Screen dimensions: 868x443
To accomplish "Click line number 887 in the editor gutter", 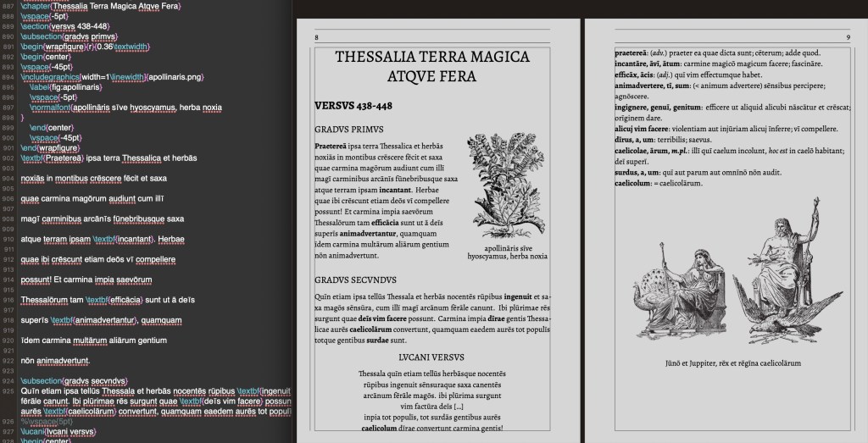I will point(9,4).
